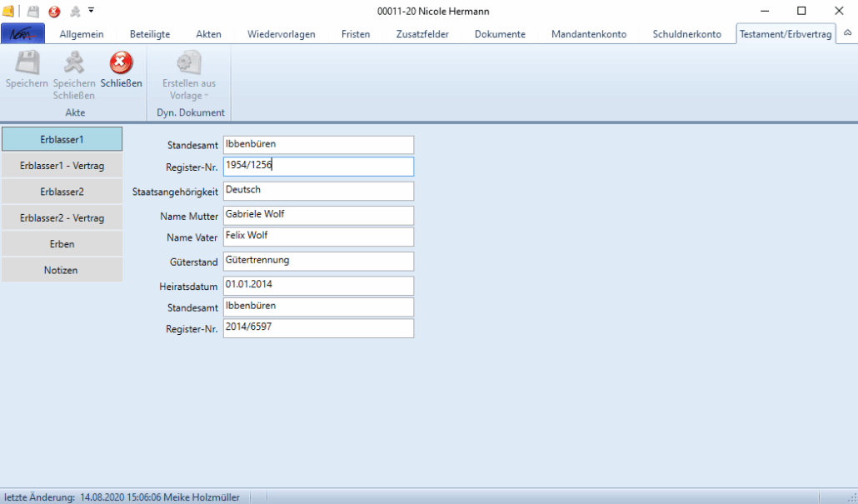Click the Speichern Schließen running figure icon
The image size is (858, 504).
74,63
